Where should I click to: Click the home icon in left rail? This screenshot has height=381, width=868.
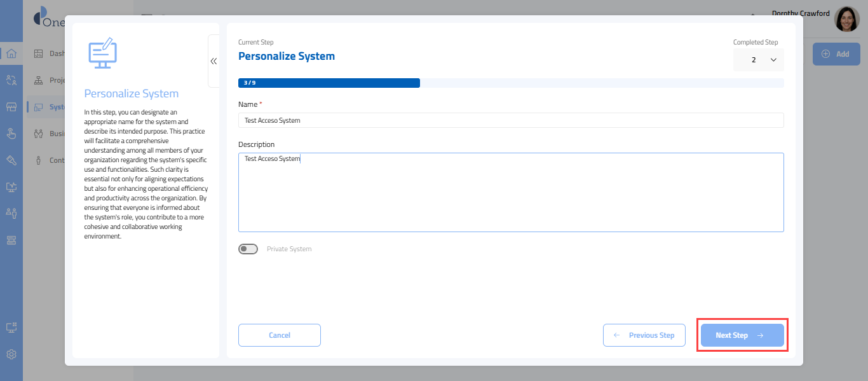pyautogui.click(x=11, y=53)
